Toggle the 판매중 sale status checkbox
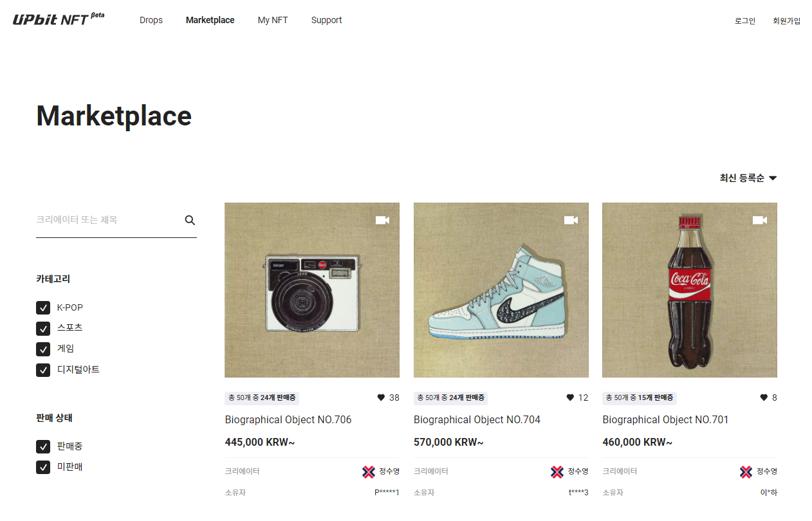This screenshot has width=812, height=521. (x=43, y=446)
